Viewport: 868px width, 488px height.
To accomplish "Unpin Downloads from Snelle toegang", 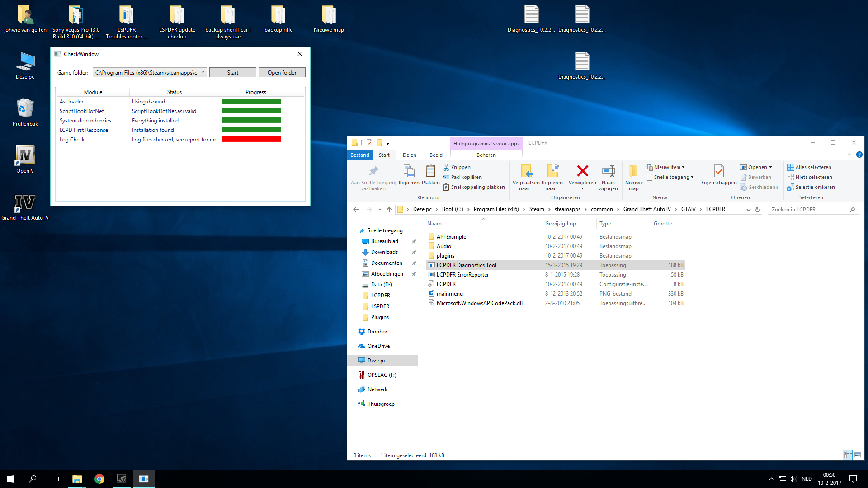I will (x=414, y=252).
